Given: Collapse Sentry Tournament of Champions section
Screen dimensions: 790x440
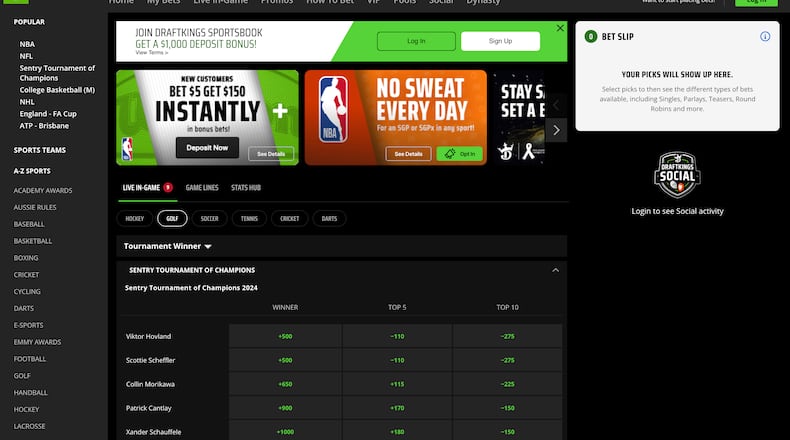Looking at the screenshot, I should [x=555, y=270].
